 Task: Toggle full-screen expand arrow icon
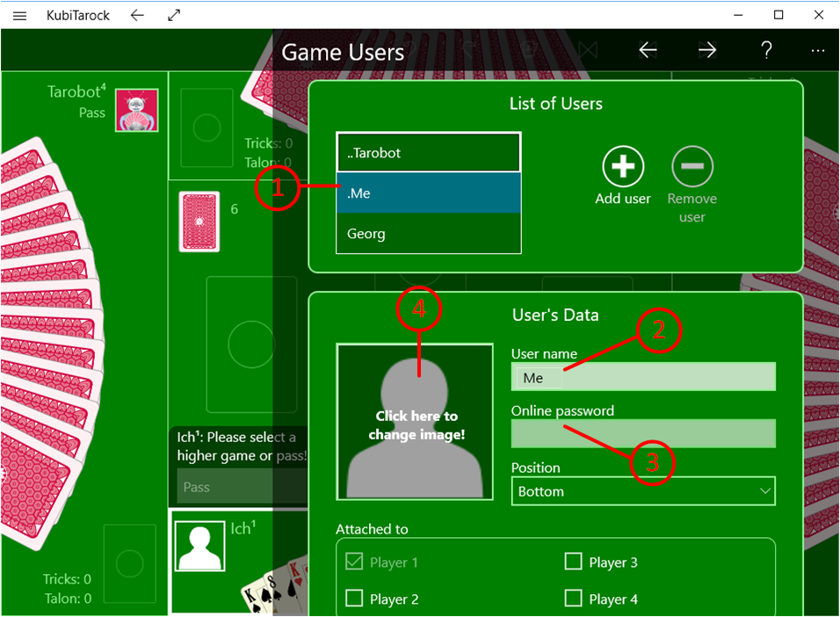click(173, 15)
